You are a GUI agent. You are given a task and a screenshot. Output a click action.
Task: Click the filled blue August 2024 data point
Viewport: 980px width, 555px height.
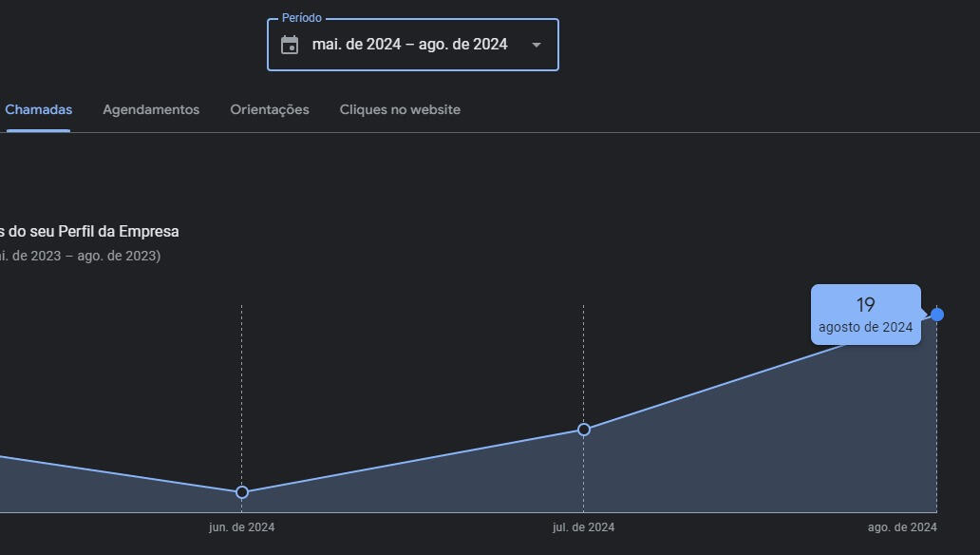(x=937, y=315)
